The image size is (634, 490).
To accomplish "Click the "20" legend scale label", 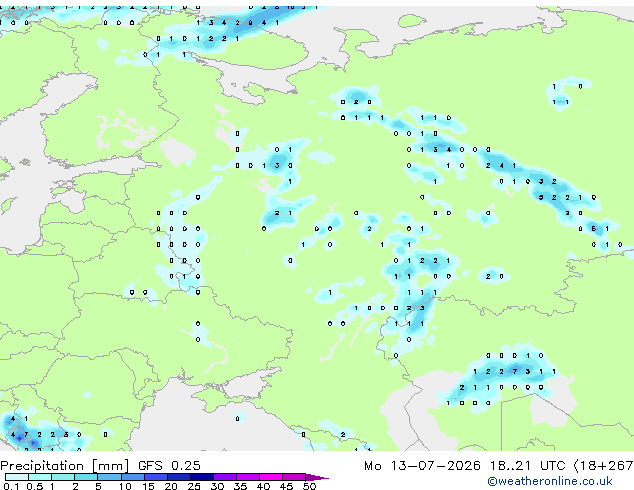I will [x=171, y=486].
